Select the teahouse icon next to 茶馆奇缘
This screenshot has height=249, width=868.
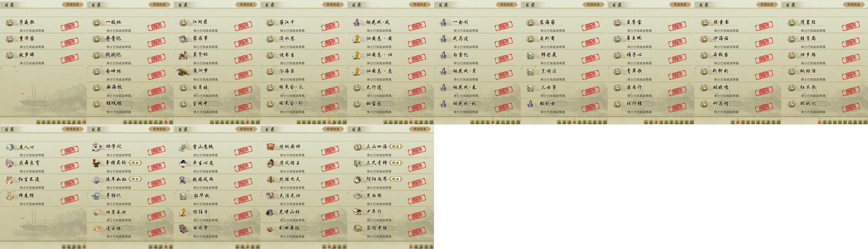tap(357, 228)
